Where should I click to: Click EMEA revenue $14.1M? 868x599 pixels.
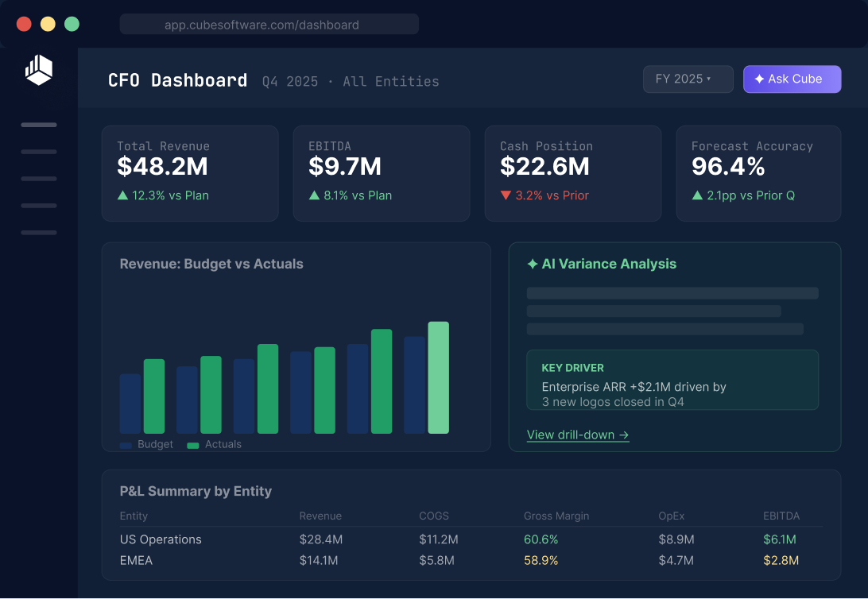319,560
